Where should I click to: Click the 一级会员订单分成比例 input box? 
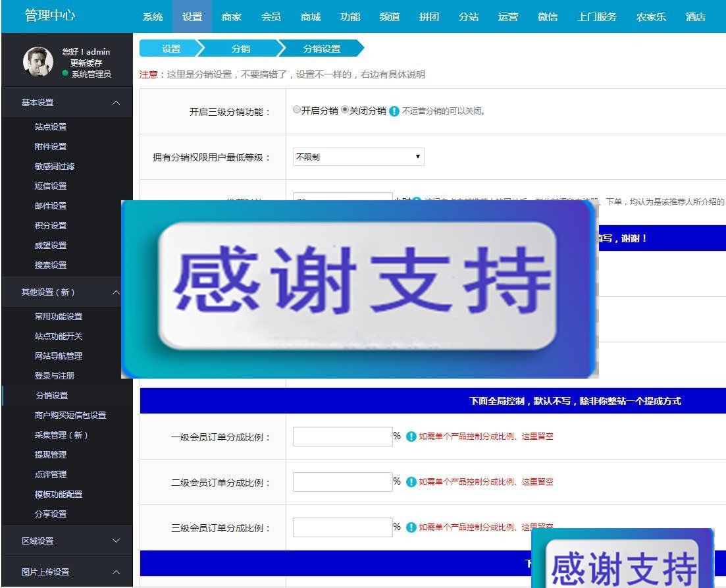[x=342, y=436]
